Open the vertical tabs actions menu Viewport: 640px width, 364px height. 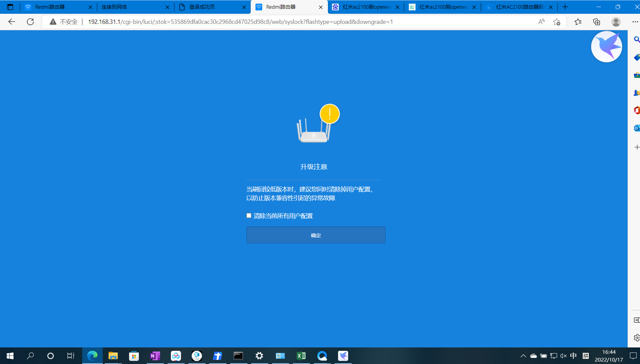pos(10,7)
